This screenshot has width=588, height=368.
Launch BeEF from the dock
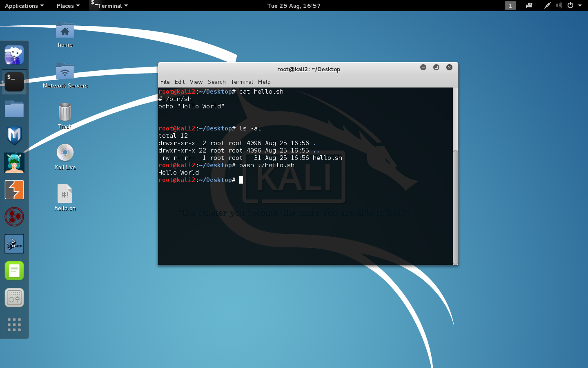pyautogui.click(x=14, y=244)
